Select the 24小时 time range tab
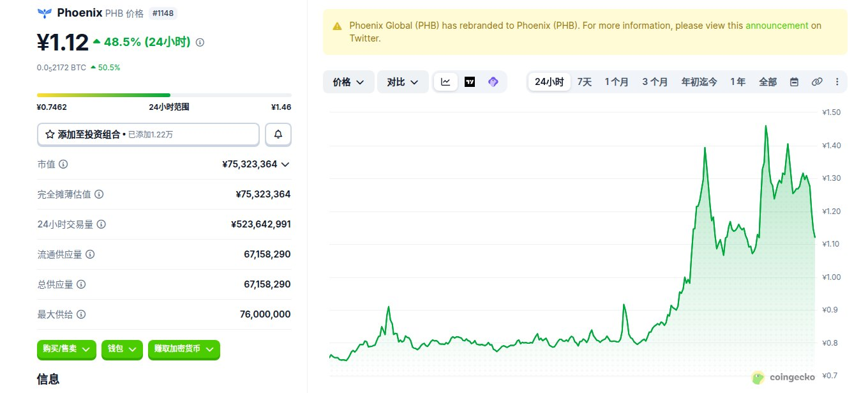This screenshot has width=868, height=393. tap(549, 82)
